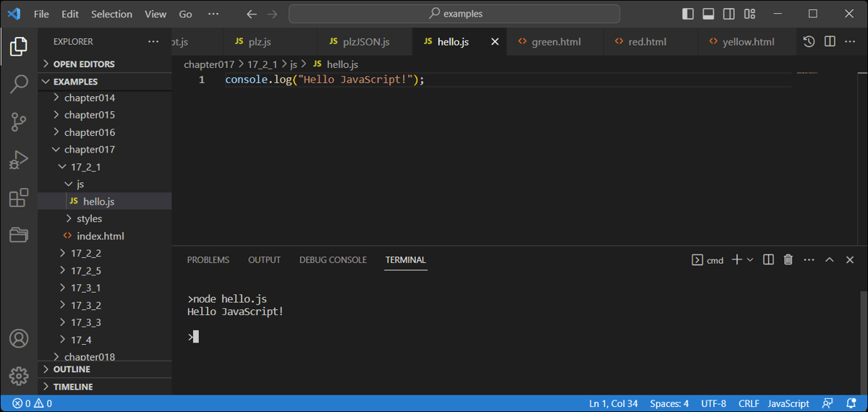Open the File menu

click(x=42, y=14)
